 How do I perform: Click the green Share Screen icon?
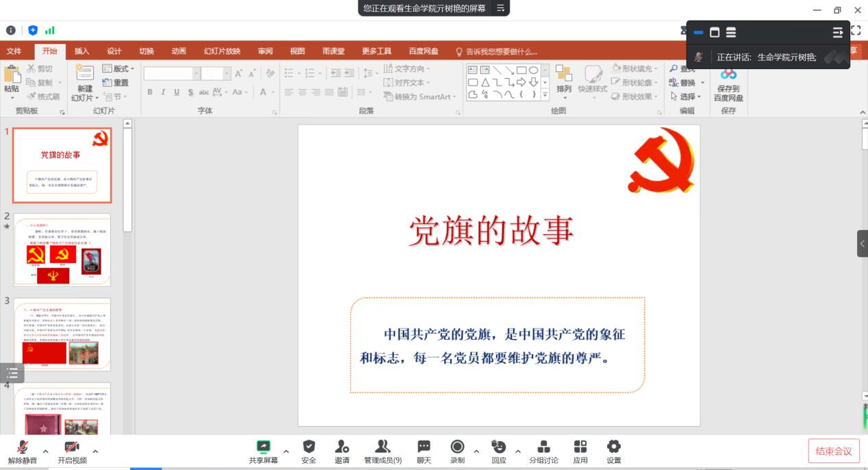(x=263, y=447)
